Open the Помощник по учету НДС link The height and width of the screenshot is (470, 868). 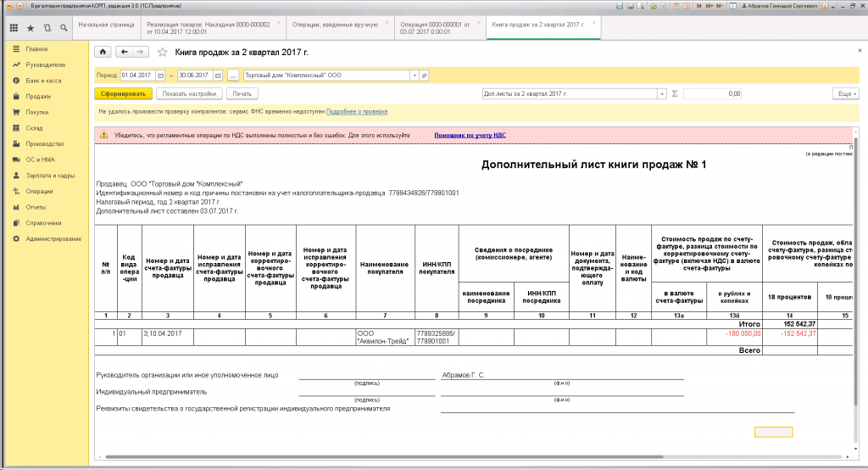[470, 135]
